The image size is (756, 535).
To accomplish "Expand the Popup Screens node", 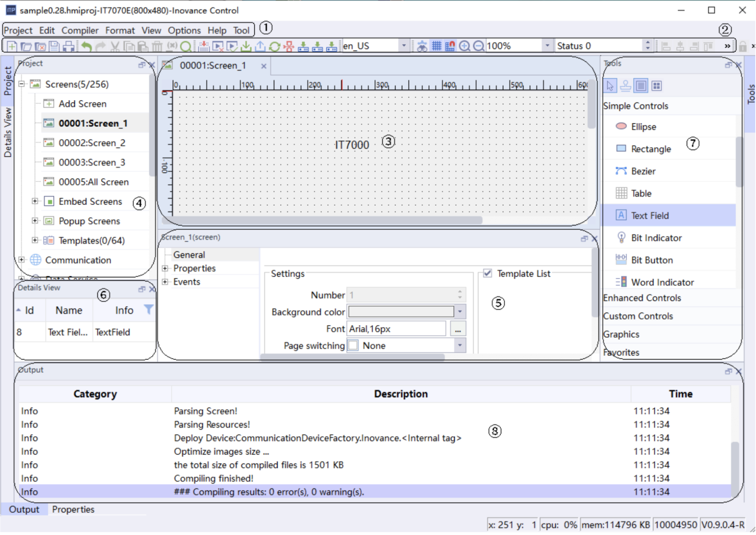I will pyautogui.click(x=35, y=221).
